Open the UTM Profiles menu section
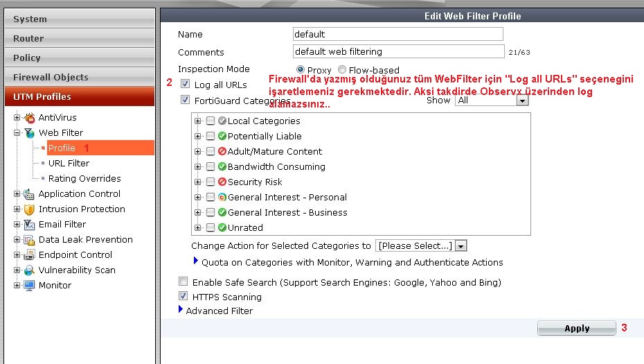Image resolution: width=644 pixels, height=364 pixels. pos(80,96)
